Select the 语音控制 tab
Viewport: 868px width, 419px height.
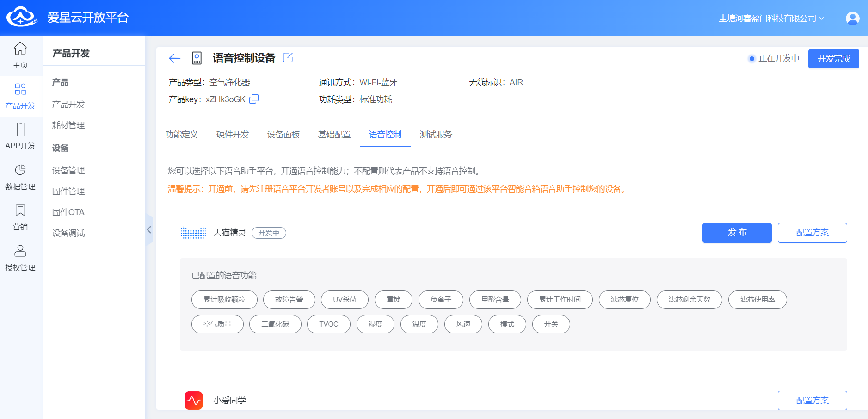click(385, 135)
